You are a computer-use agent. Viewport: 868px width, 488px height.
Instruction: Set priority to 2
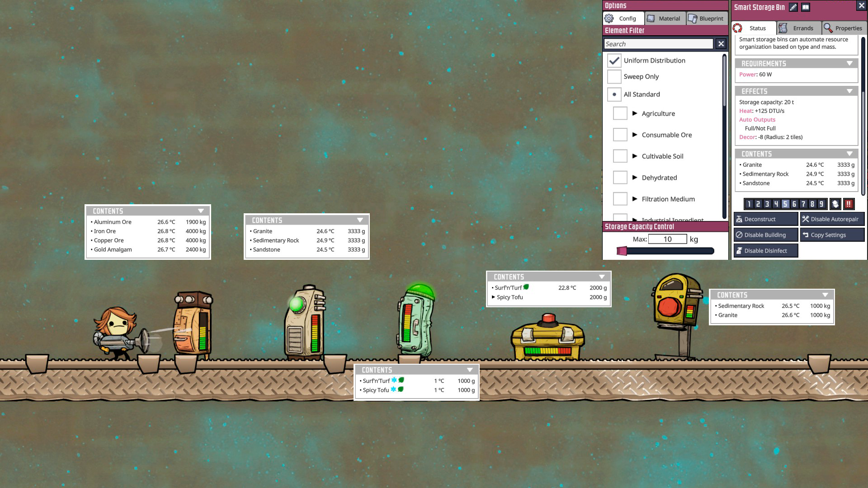[758, 204]
